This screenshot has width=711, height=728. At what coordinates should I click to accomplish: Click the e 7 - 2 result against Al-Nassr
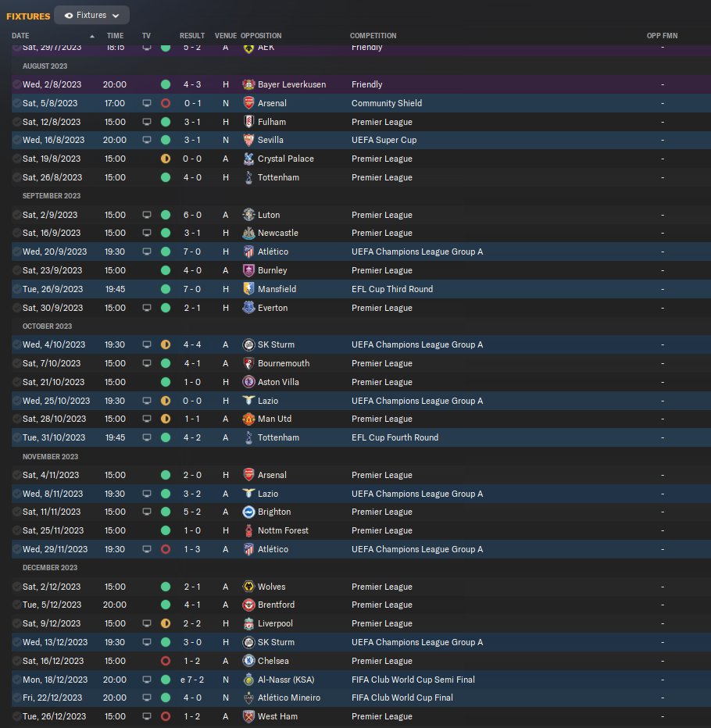(191, 680)
